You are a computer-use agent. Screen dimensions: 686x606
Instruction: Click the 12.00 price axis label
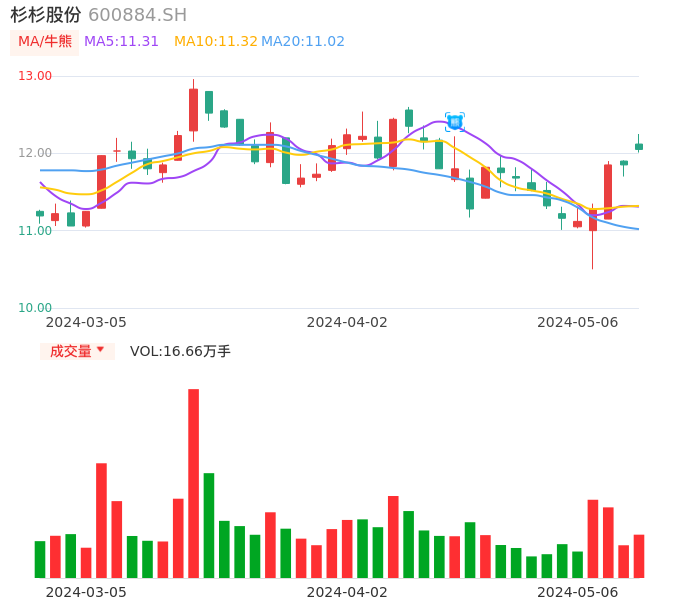(35, 153)
